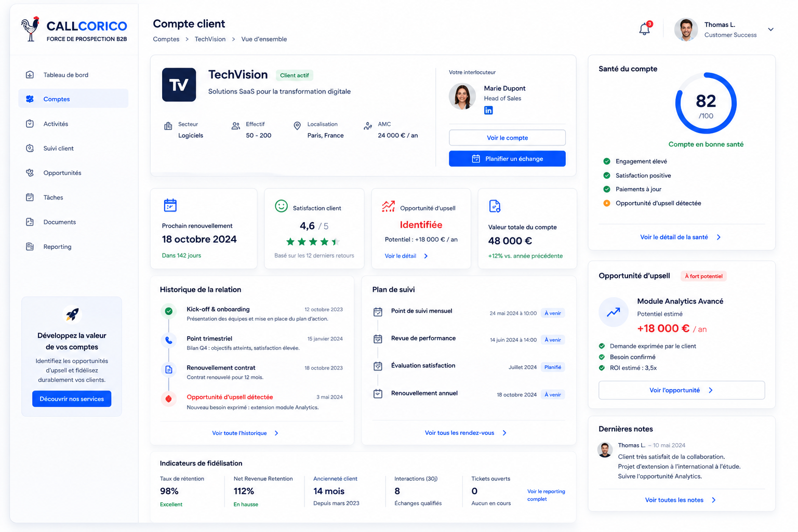The height and width of the screenshot is (532, 798).
Task: Expand Voir le détail de la santé chevron
Action: 719,237
